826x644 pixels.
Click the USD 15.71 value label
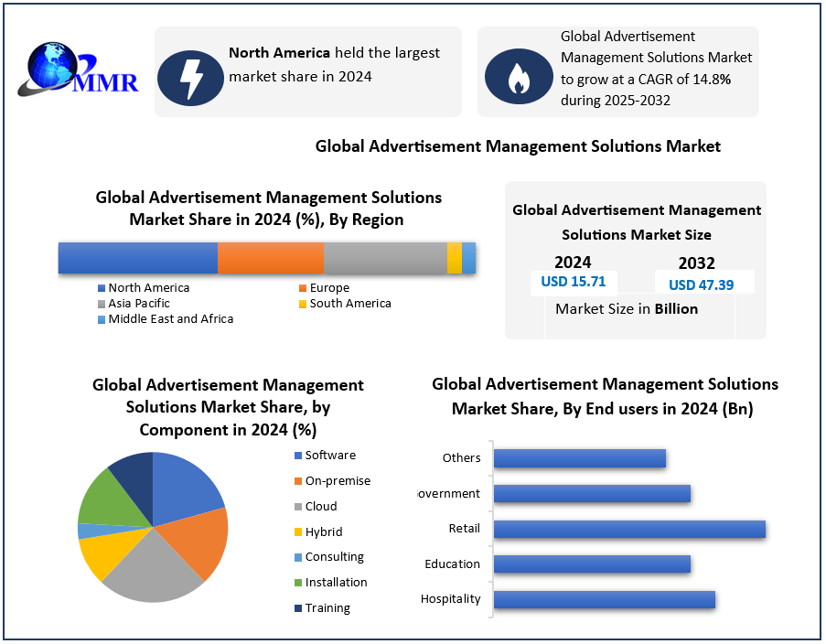(x=573, y=282)
